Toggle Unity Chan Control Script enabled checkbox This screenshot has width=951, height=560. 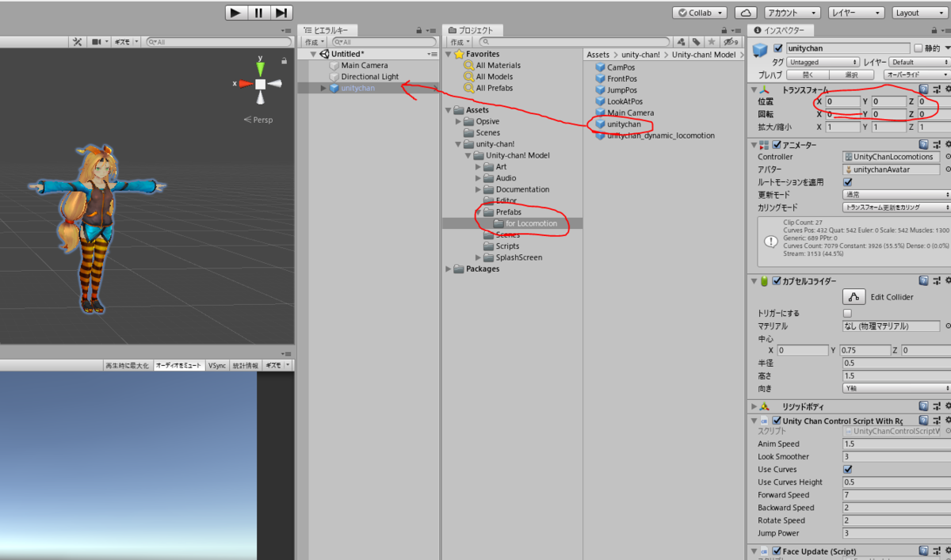[x=776, y=421]
